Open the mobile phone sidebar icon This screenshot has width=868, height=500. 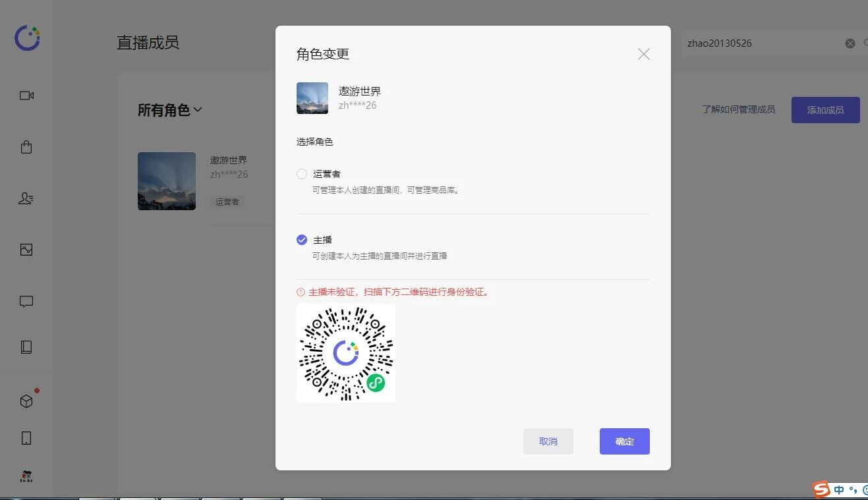click(x=26, y=438)
